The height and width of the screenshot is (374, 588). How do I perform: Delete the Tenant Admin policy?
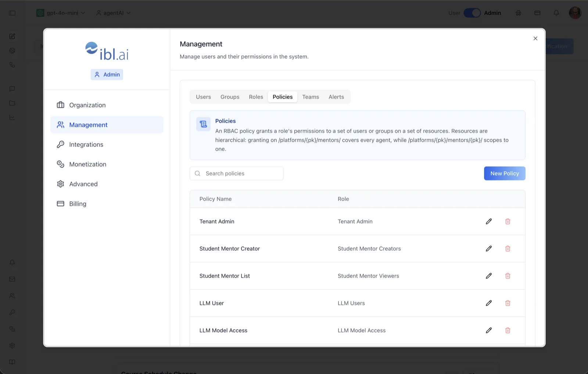point(508,221)
